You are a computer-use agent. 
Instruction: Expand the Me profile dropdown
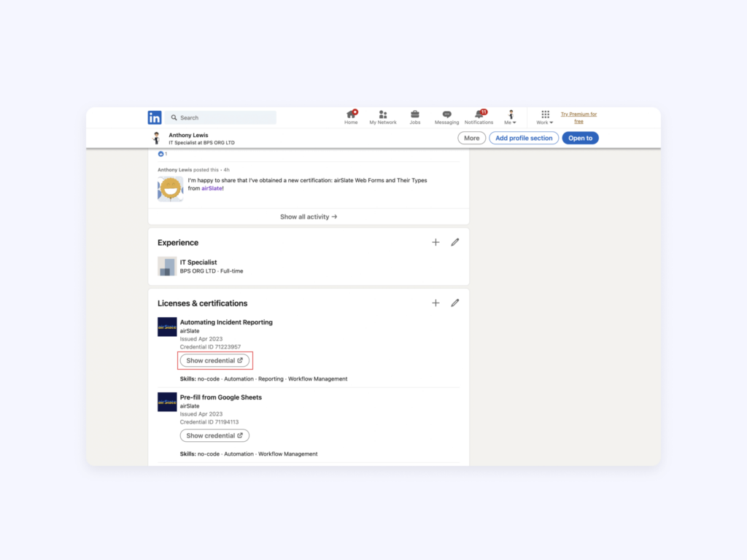point(510,117)
